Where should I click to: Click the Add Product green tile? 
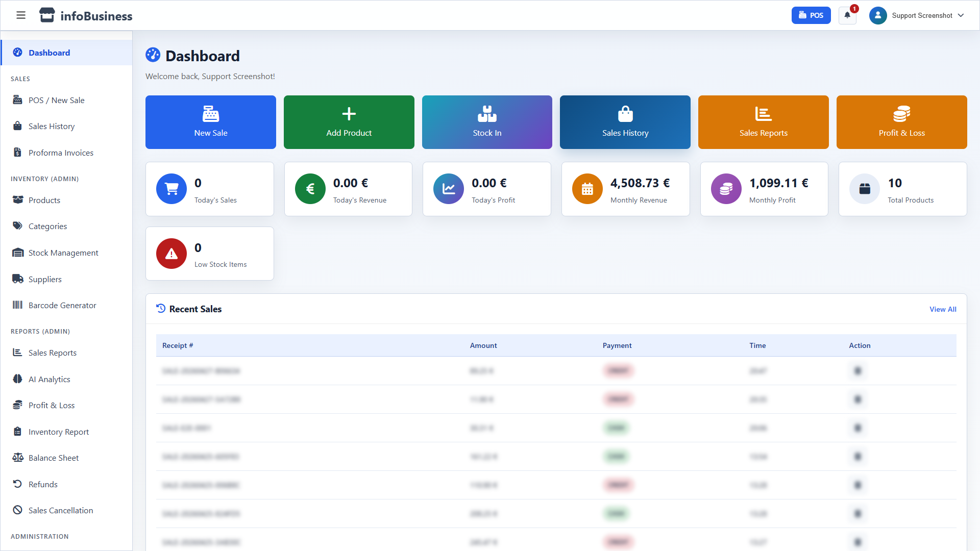349,122
